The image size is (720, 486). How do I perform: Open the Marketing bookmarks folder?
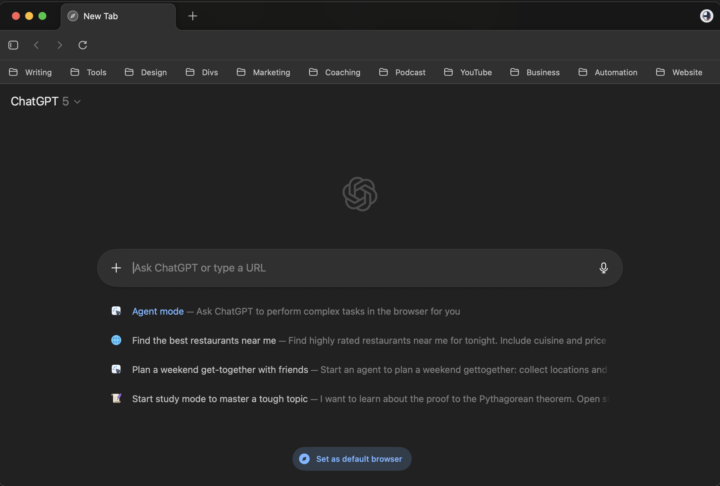(263, 72)
